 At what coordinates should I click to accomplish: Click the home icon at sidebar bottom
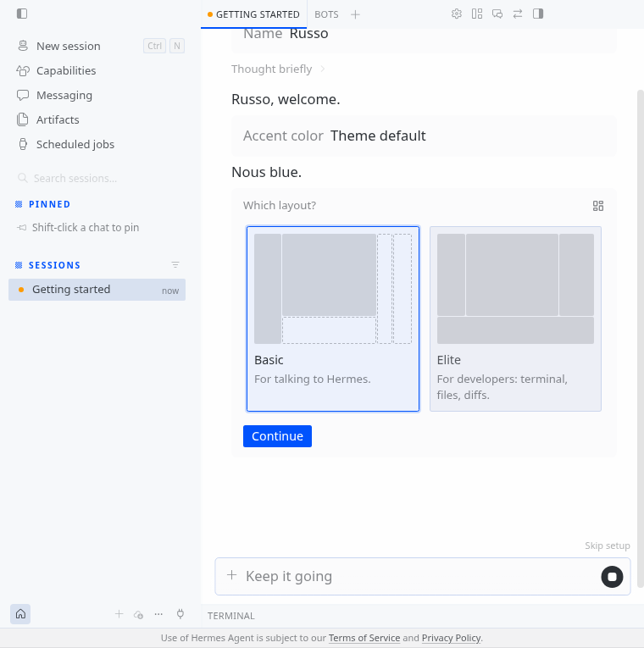20,614
